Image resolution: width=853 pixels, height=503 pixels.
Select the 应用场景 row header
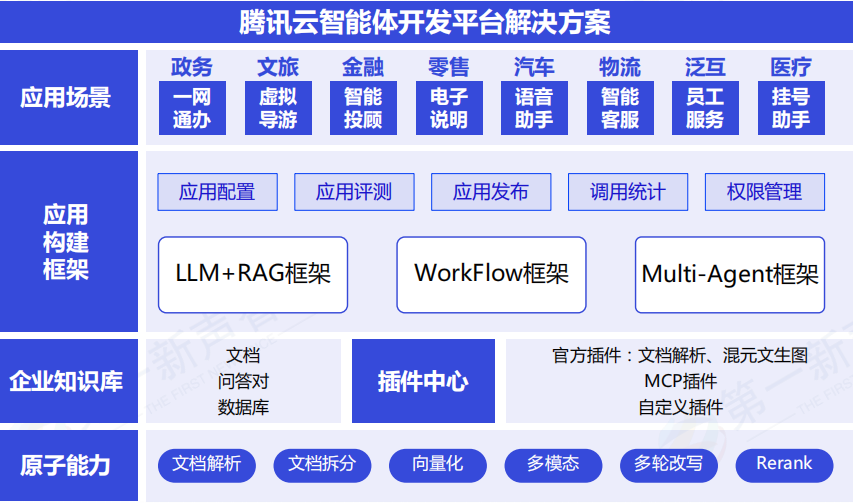tap(69, 97)
